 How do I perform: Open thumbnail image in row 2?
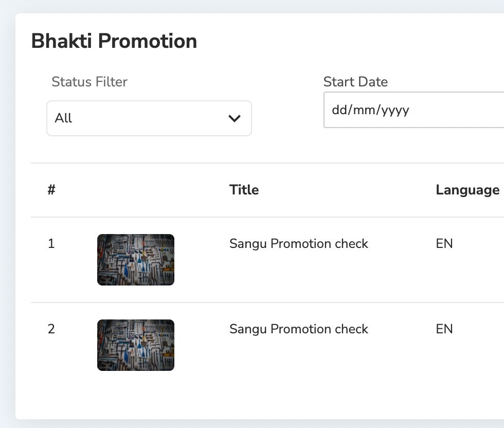click(136, 345)
